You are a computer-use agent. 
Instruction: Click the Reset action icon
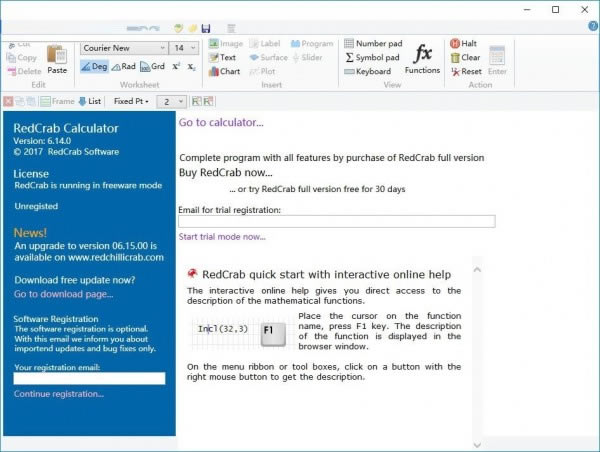(464, 72)
